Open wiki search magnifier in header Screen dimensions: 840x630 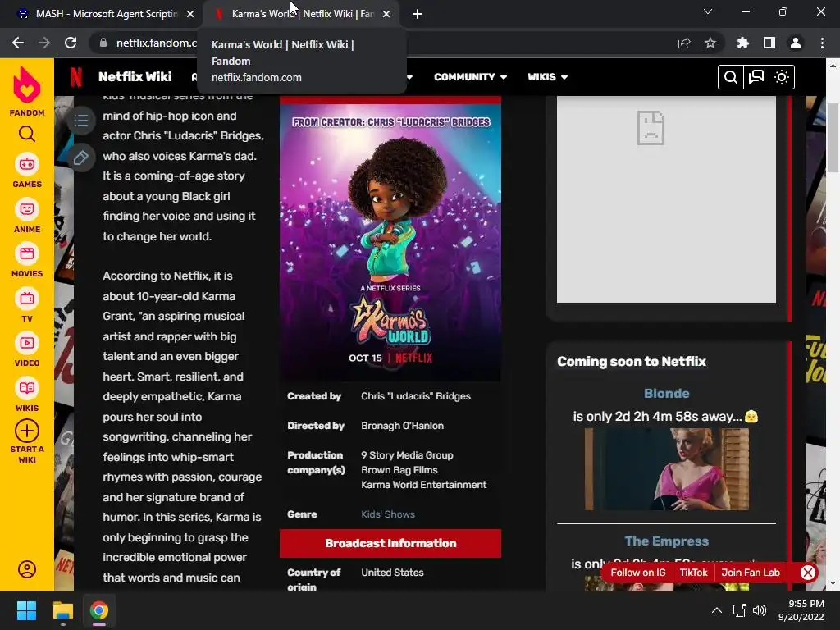tap(730, 77)
